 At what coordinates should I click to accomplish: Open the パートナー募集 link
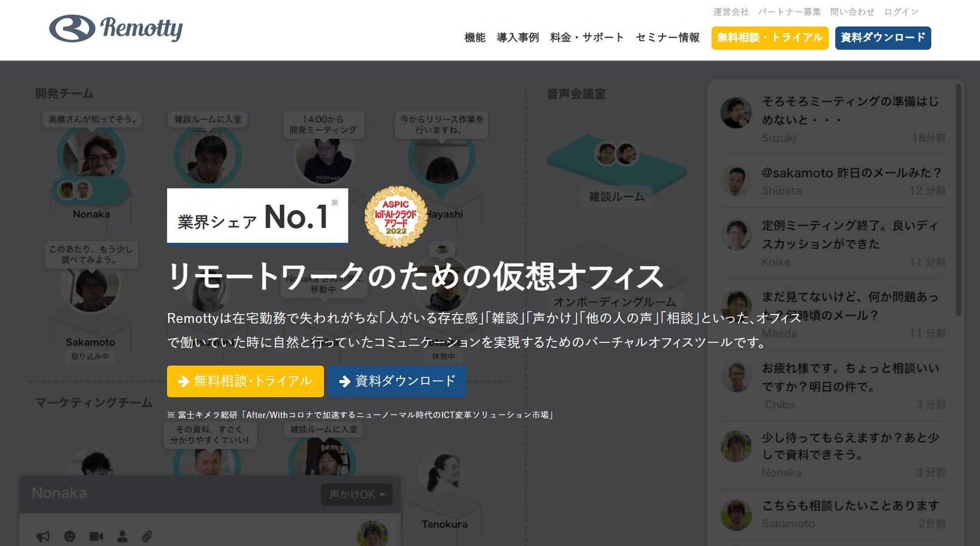tap(789, 12)
